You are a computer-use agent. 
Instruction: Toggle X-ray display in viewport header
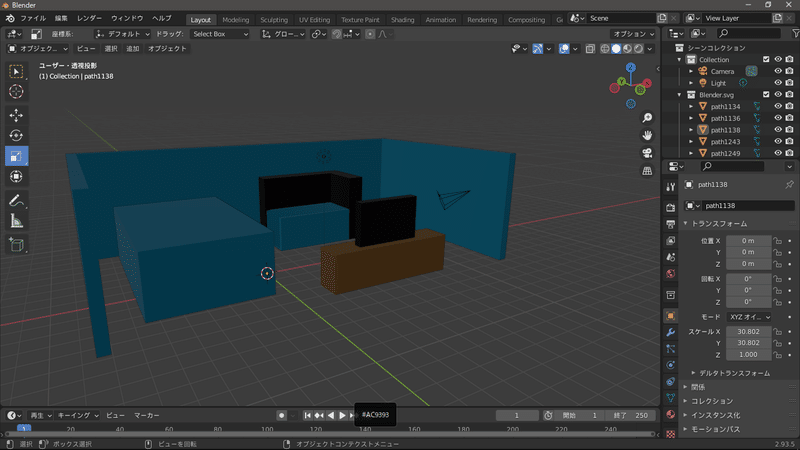[590, 48]
